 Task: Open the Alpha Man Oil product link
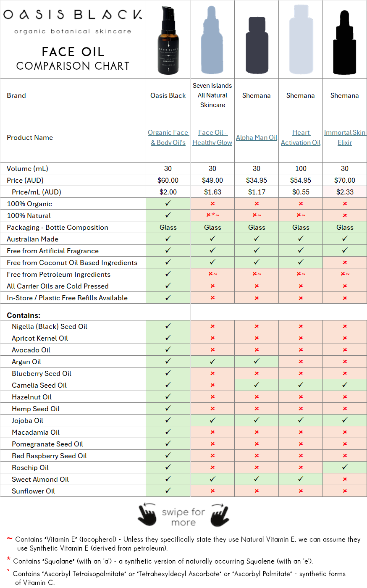coord(256,137)
